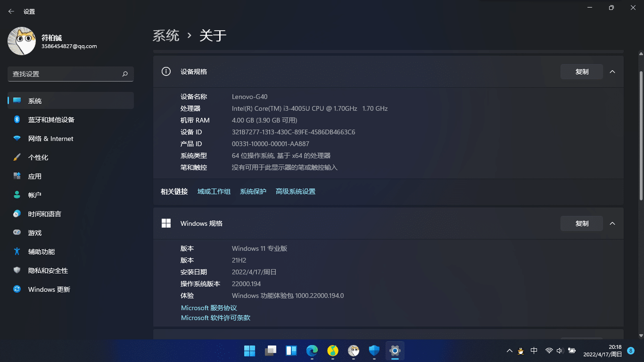
Task: Copy the device specifications
Action: (581, 72)
